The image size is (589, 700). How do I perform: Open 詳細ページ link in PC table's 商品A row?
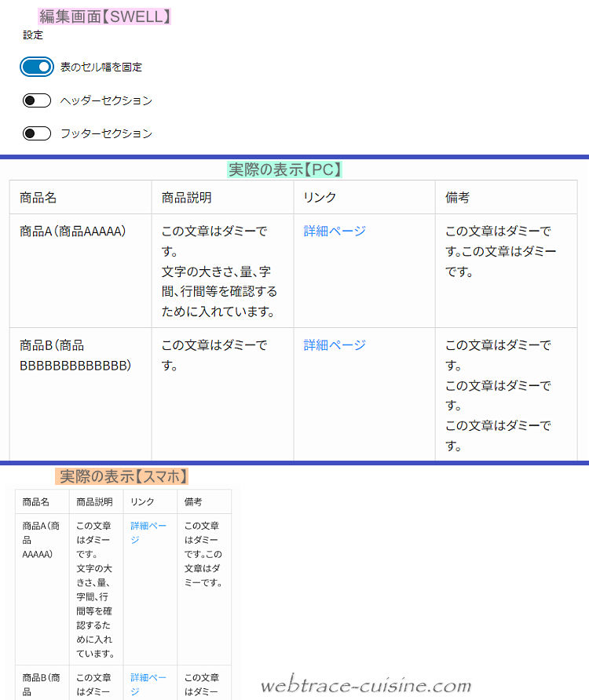point(335,232)
